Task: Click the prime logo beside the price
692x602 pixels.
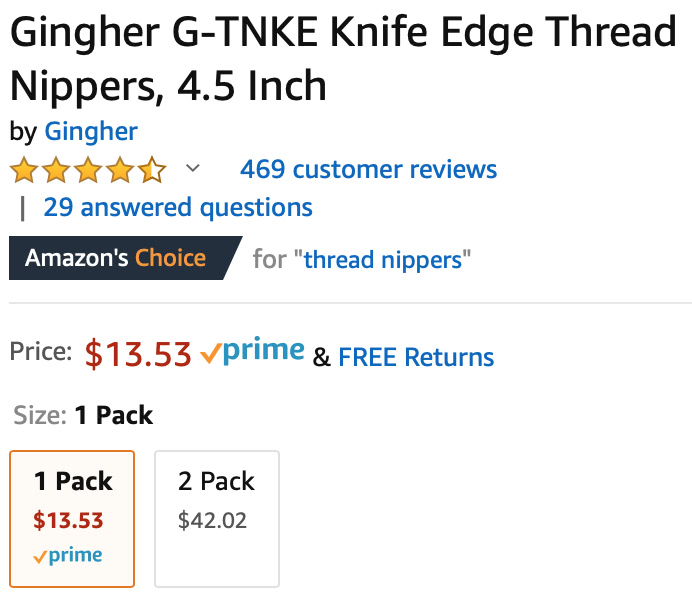Action: pyautogui.click(x=252, y=351)
